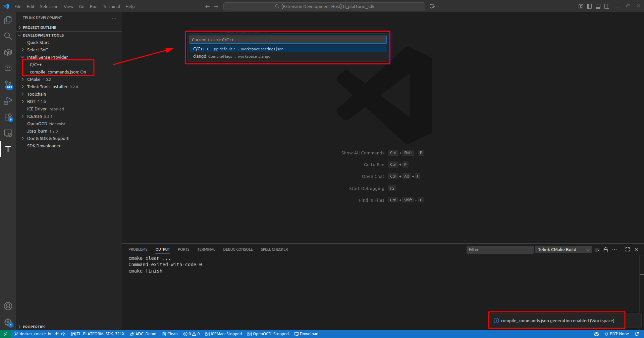Viewport: 644px width, 338px height.
Task: Click Copilot status icon in status bar
Action: pyautogui.click(x=596, y=334)
